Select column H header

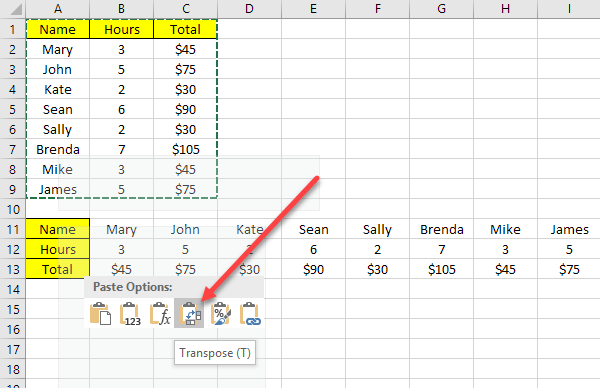click(505, 9)
